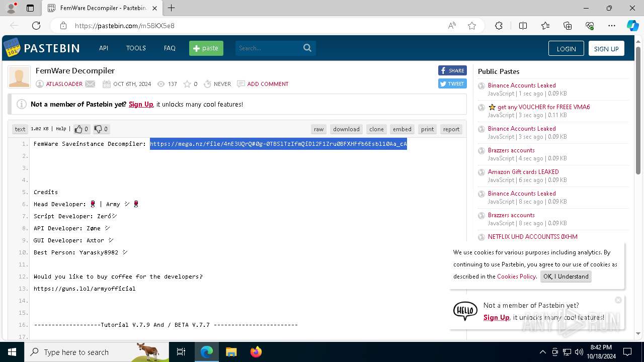Viewport: 644px width, 362px height.
Task: Open get any VOUCHER for FREE paste
Action: tap(543, 107)
